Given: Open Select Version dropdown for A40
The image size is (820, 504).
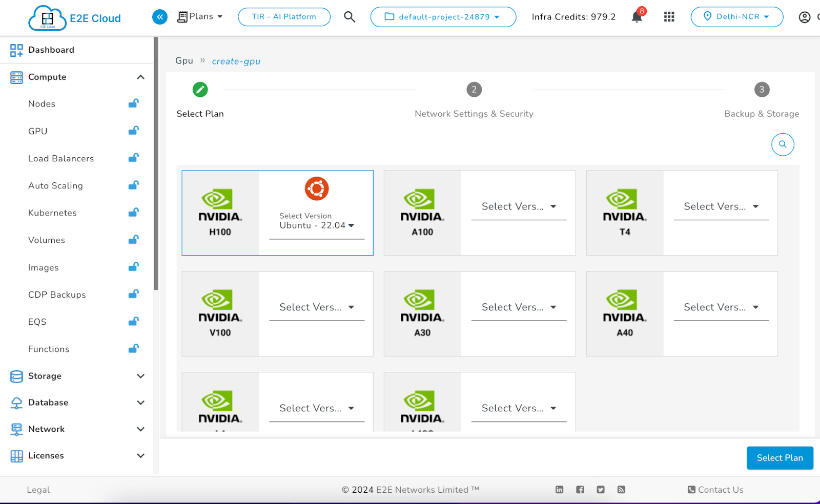Looking at the screenshot, I should pos(721,307).
